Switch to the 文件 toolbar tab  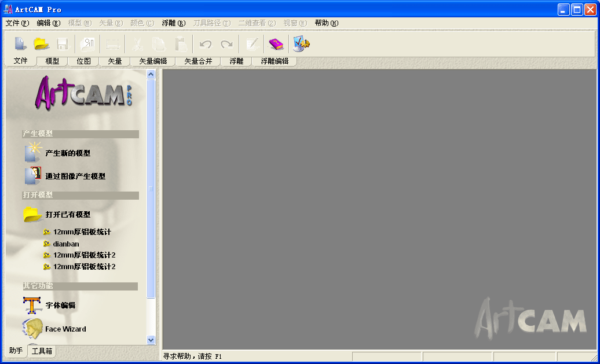coord(21,61)
